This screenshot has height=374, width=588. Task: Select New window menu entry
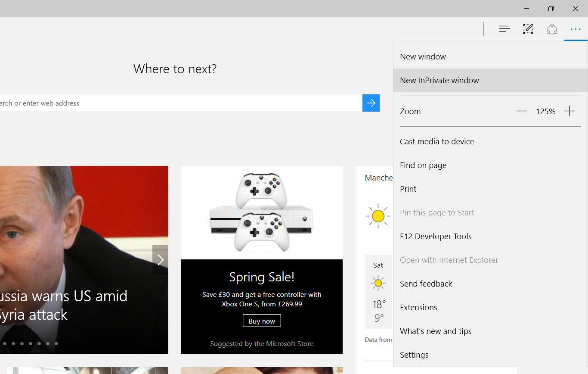(x=490, y=56)
